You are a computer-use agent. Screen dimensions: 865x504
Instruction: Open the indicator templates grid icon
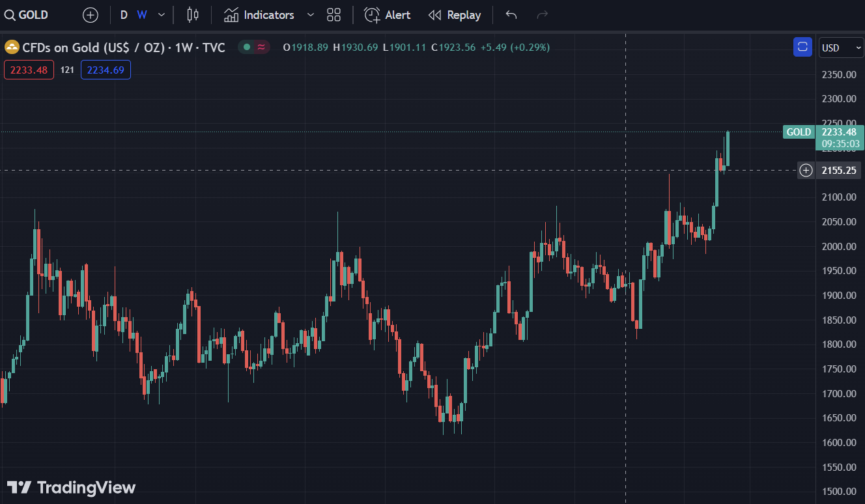[334, 15]
